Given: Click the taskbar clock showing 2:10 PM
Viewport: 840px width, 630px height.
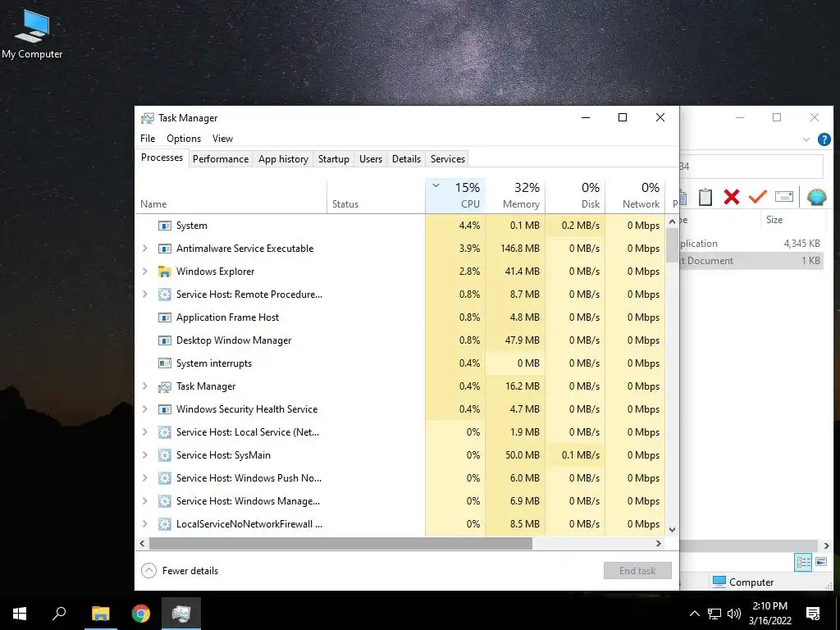Looking at the screenshot, I should pyautogui.click(x=769, y=614).
